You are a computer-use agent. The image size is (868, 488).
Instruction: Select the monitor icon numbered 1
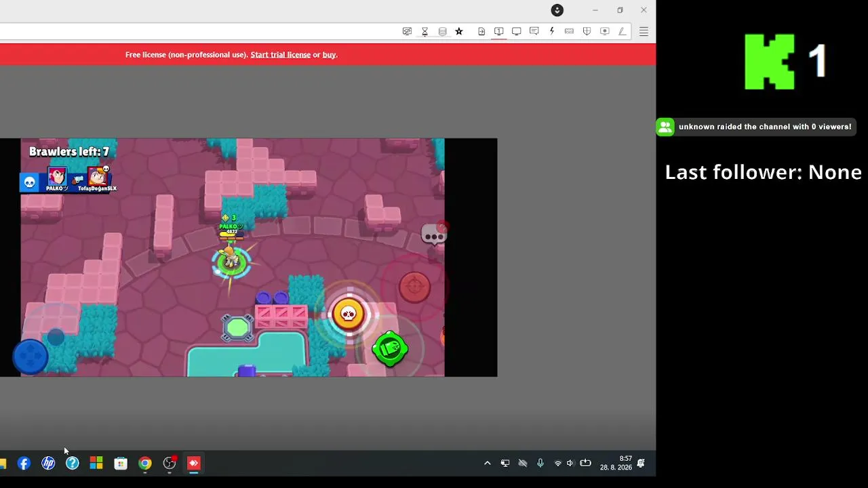click(498, 31)
